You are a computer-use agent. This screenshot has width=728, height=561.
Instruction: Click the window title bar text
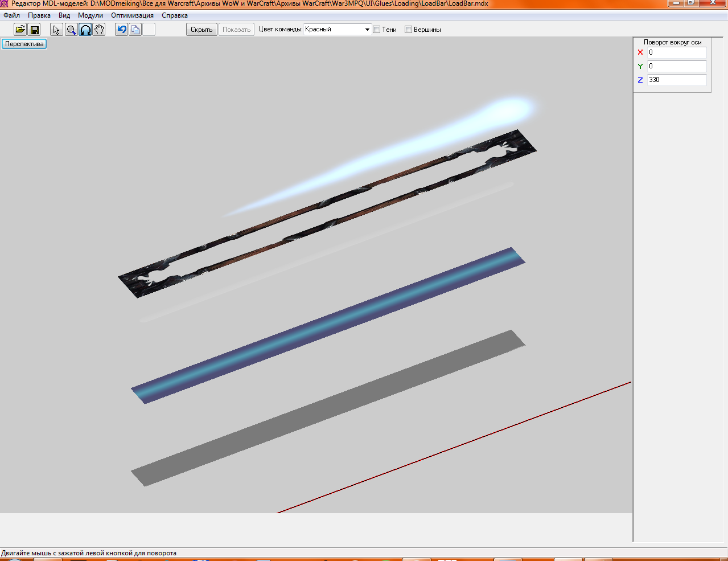250,3
